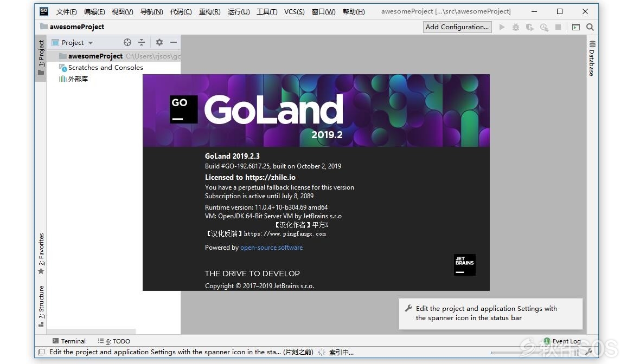Click the spanner icon in status bar
This screenshot has width=627, height=364.
588,352
